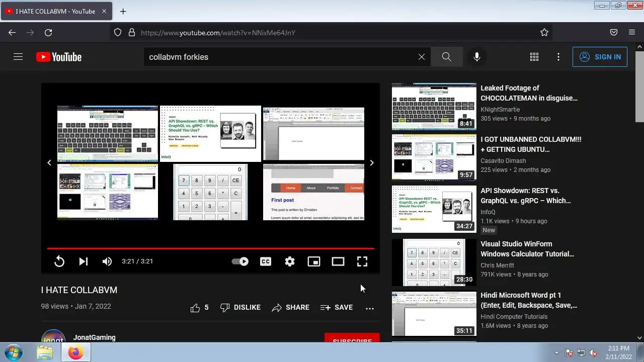
Task: Bookmark this page with star
Action: 544,33
